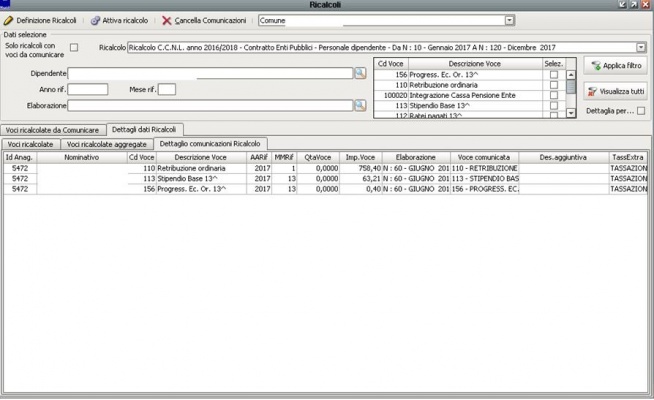Click Definizione Ricalcoli toolbar text
The height and width of the screenshot is (400, 654).
coord(46,20)
